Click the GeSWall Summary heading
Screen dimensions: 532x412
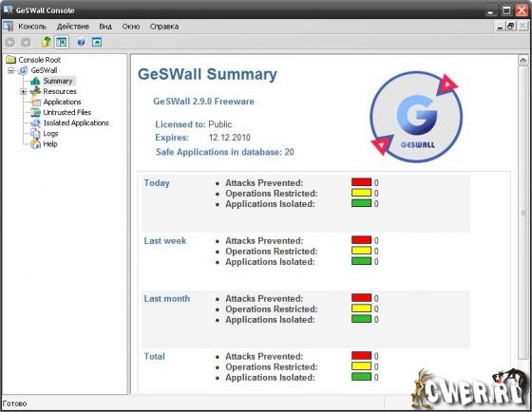[x=207, y=74]
